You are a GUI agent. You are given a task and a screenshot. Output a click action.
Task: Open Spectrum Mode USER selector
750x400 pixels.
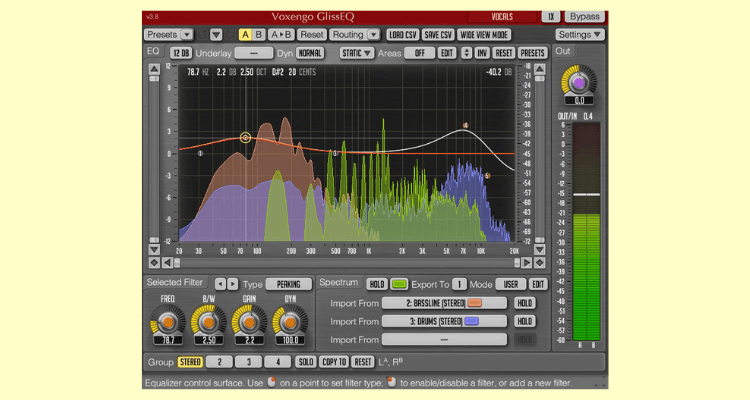point(510,284)
